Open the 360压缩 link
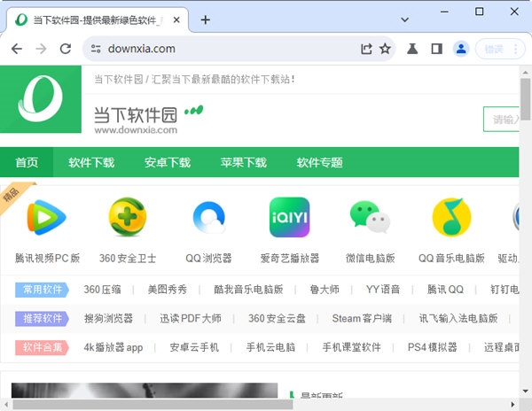The image size is (532, 411). pyautogui.click(x=102, y=290)
